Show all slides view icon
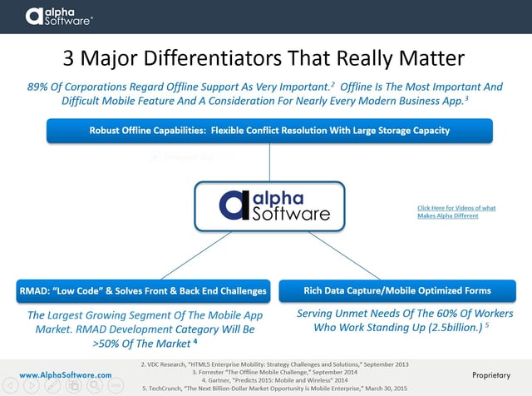The height and width of the screenshot is (396, 532). point(74,385)
